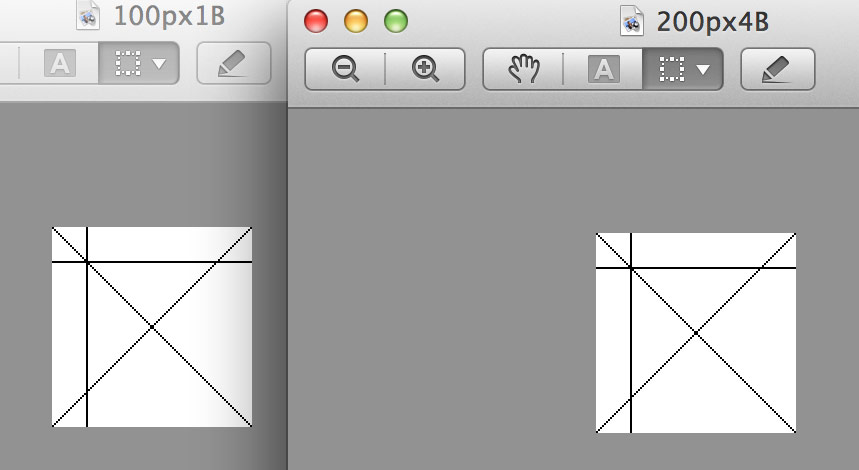Show the Edit toolbar in 200px4B window
This screenshot has height=470, width=859.
[778, 69]
